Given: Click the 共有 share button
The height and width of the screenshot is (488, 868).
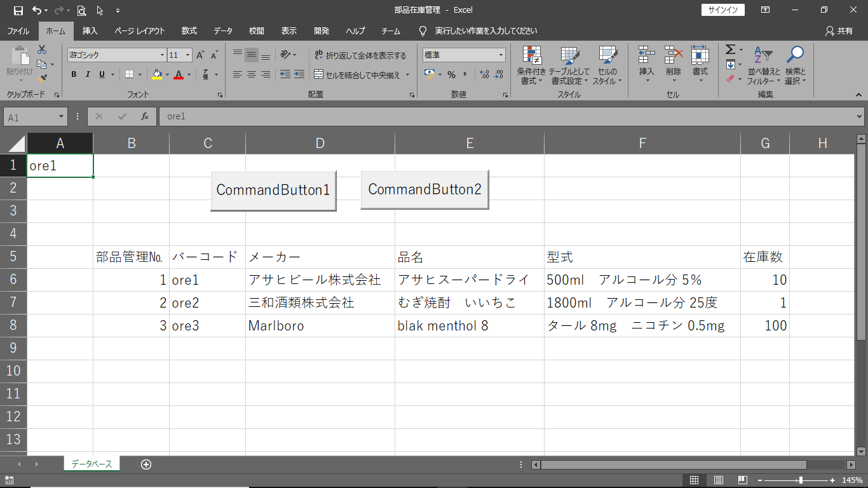Looking at the screenshot, I should (x=839, y=30).
